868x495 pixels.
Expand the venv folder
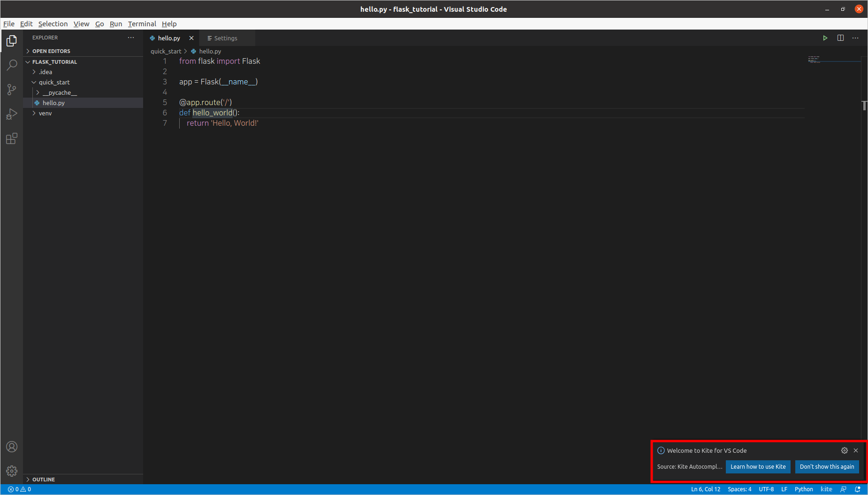pos(83,113)
